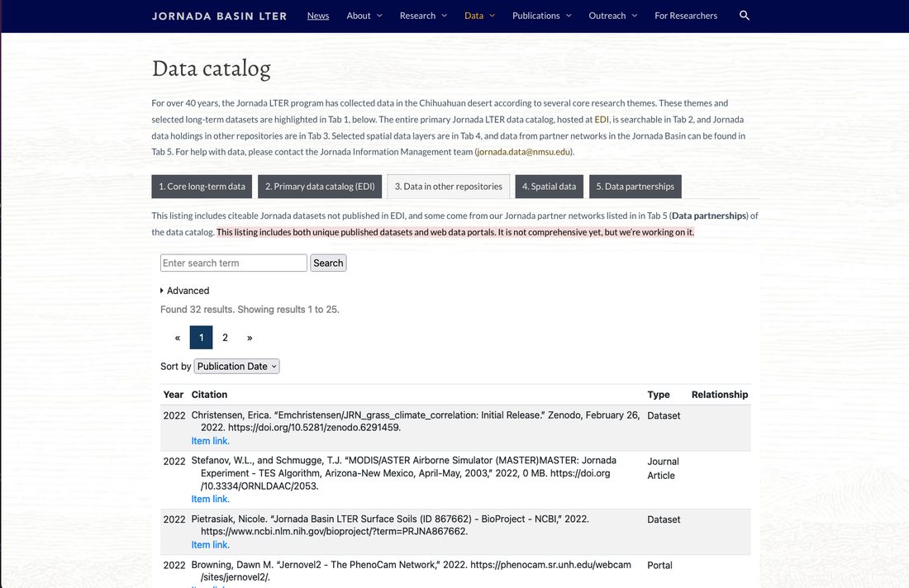This screenshot has width=909, height=588.
Task: Expand the Advanced search options
Action: point(185,291)
